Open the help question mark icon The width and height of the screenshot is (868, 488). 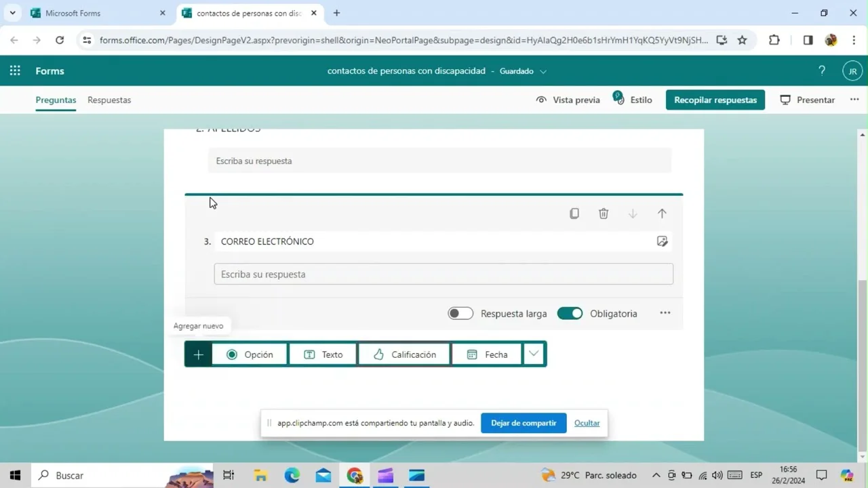click(822, 71)
